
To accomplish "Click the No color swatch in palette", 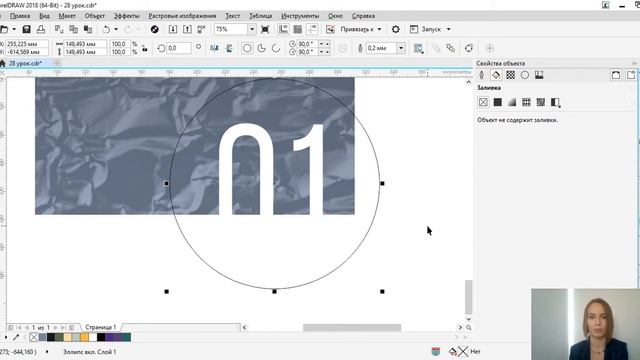I will point(33,337).
